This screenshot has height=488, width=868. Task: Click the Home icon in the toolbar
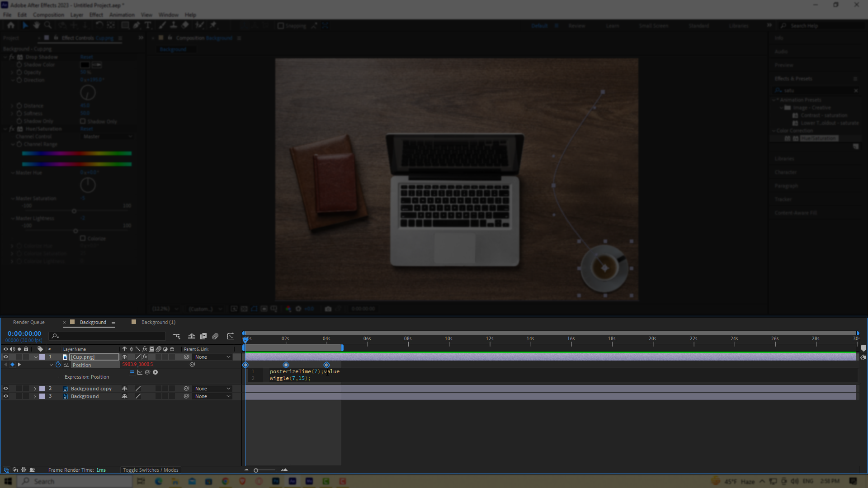[x=10, y=25]
